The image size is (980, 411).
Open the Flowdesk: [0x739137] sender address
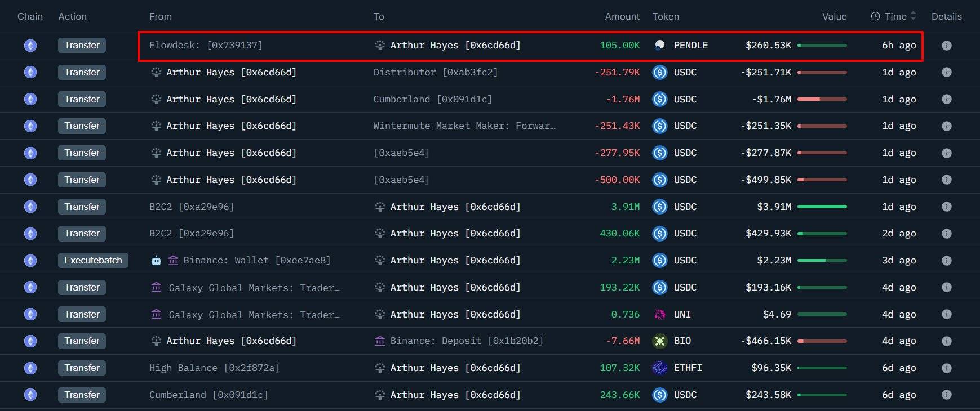click(x=206, y=46)
